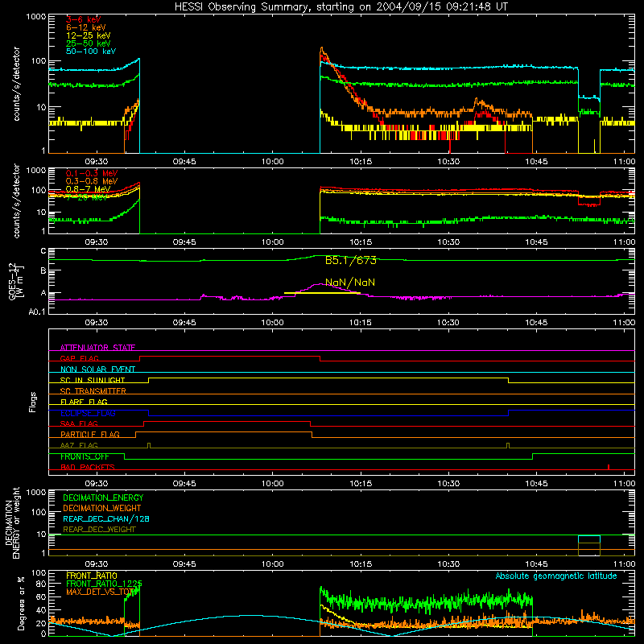Click the Degrees or % axis title
The width and height of the screenshot is (644, 644).
[21, 603]
